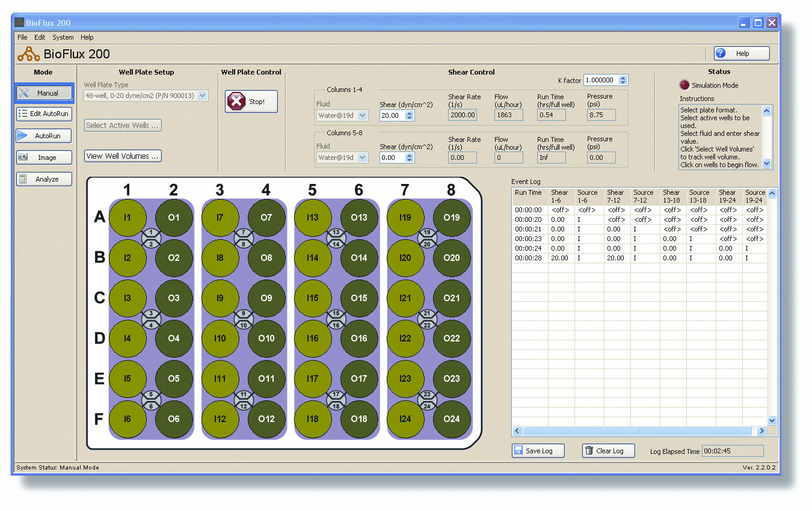Click the calculator icon on Analyze button
812x511 pixels.
pyautogui.click(x=23, y=179)
